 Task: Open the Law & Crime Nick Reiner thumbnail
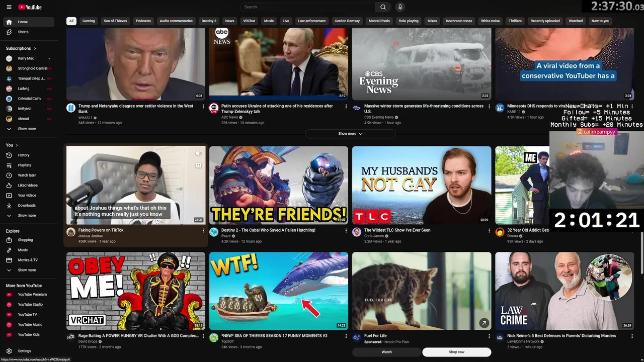565,291
